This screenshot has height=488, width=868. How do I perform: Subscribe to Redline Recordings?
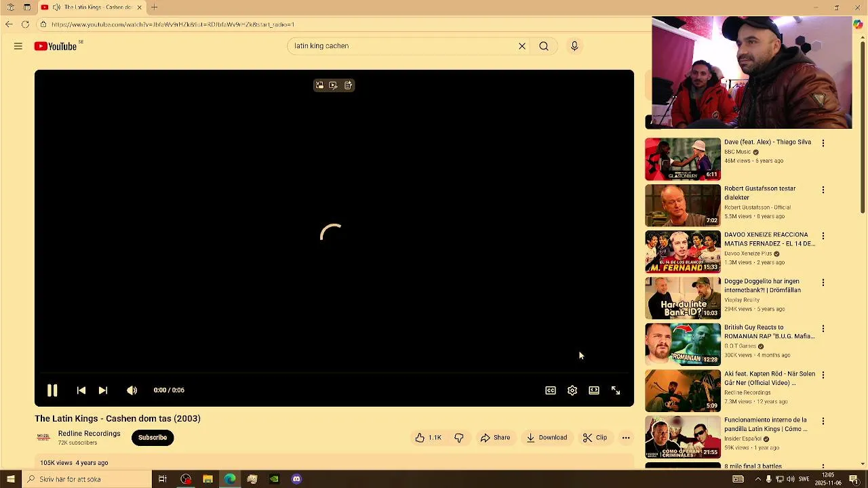coord(153,438)
